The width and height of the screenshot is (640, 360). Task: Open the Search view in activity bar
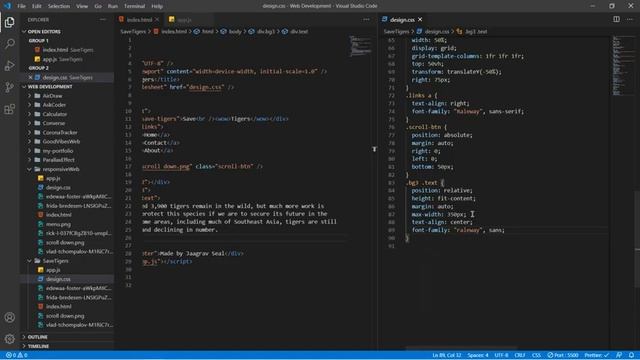pos(9,44)
